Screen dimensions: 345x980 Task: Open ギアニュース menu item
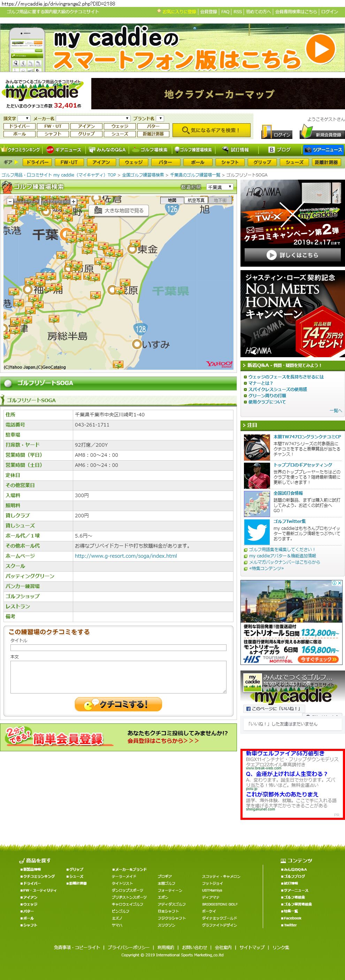pyautogui.click(x=64, y=149)
